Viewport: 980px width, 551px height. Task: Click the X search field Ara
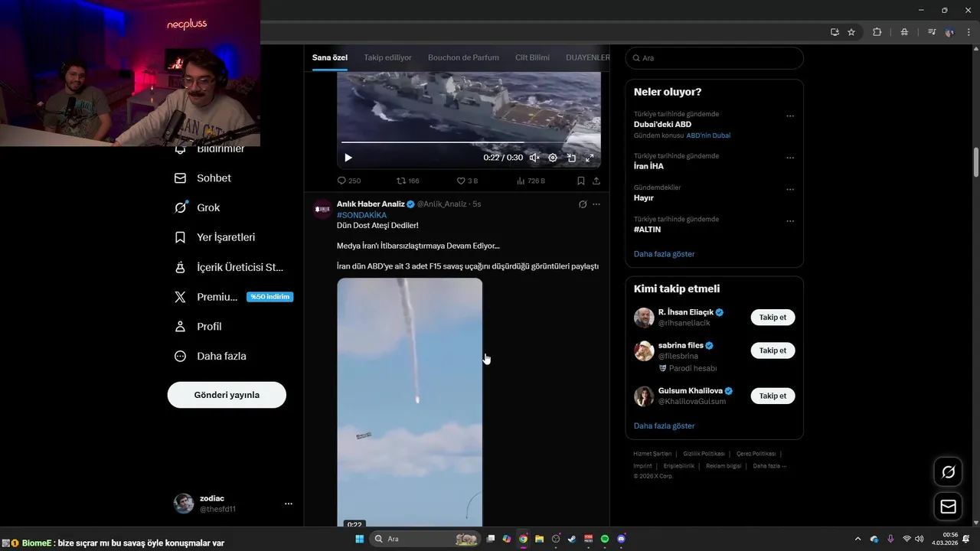[x=714, y=58]
